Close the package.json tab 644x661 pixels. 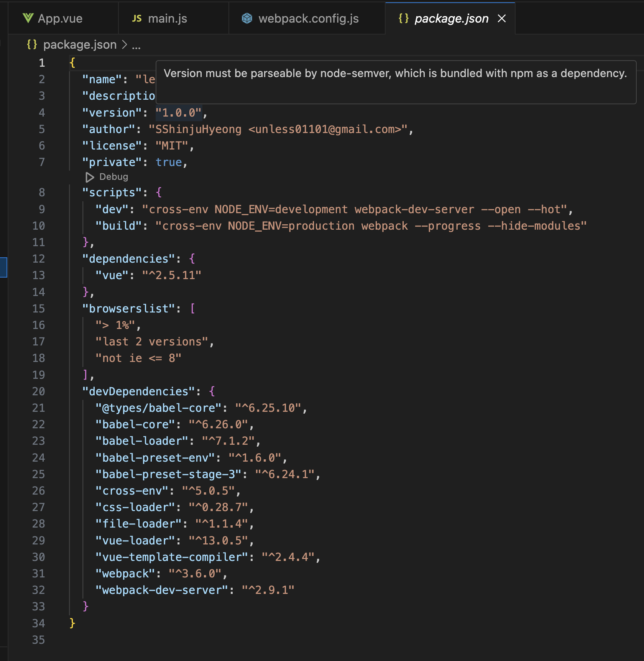click(x=502, y=18)
